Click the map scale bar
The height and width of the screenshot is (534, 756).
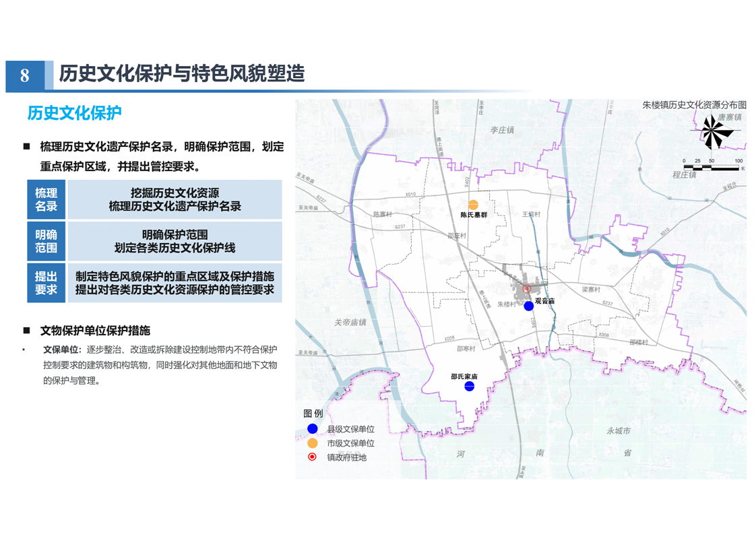coord(711,166)
